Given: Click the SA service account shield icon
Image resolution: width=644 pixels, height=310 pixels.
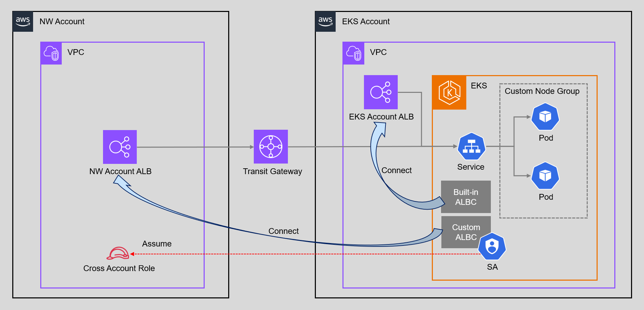Looking at the screenshot, I should click(x=492, y=246).
